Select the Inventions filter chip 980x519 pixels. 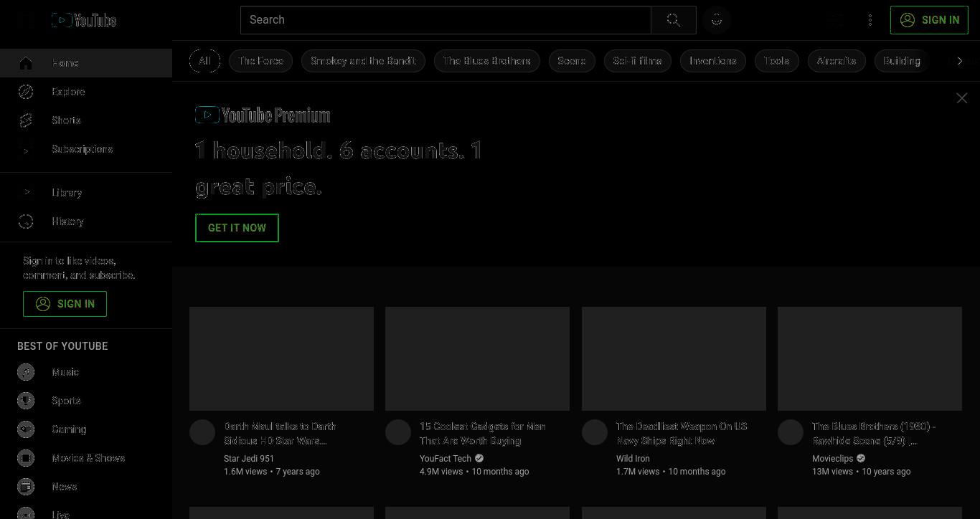tap(713, 61)
